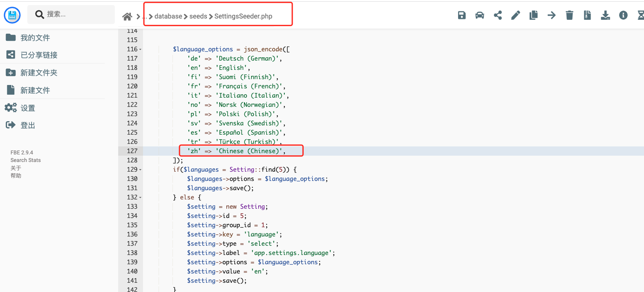Click the $setting->key = 'language' line
Image resolution: width=644 pixels, height=292 pixels.
235,234
